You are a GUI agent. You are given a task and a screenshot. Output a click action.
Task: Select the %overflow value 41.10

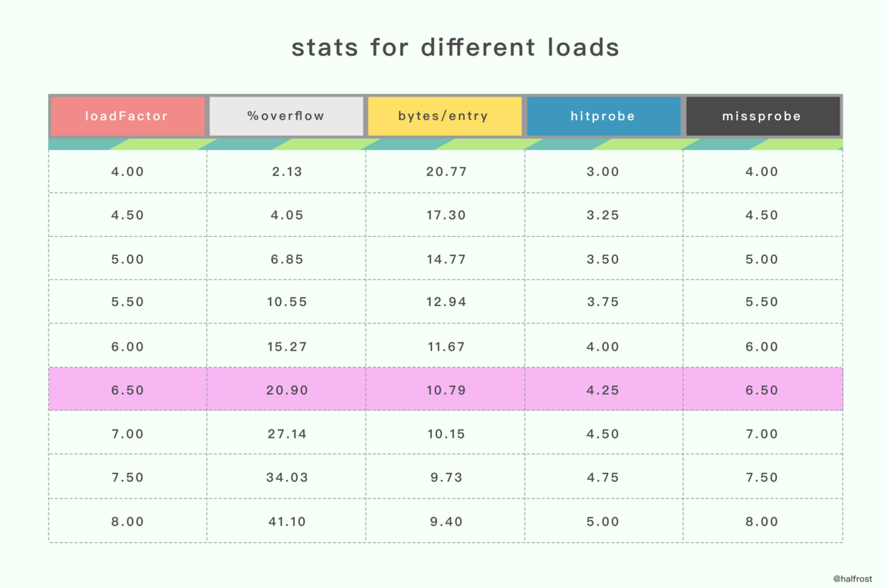click(x=287, y=521)
